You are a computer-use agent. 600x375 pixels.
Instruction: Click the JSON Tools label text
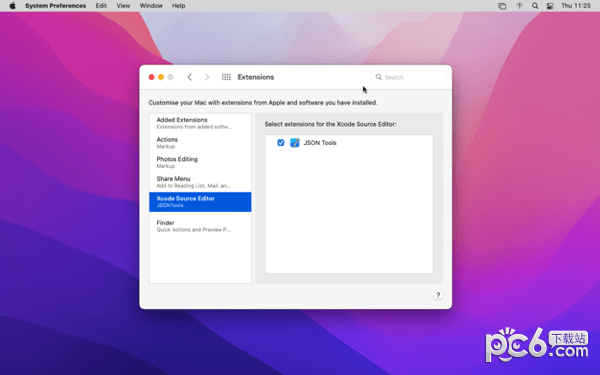click(x=320, y=143)
